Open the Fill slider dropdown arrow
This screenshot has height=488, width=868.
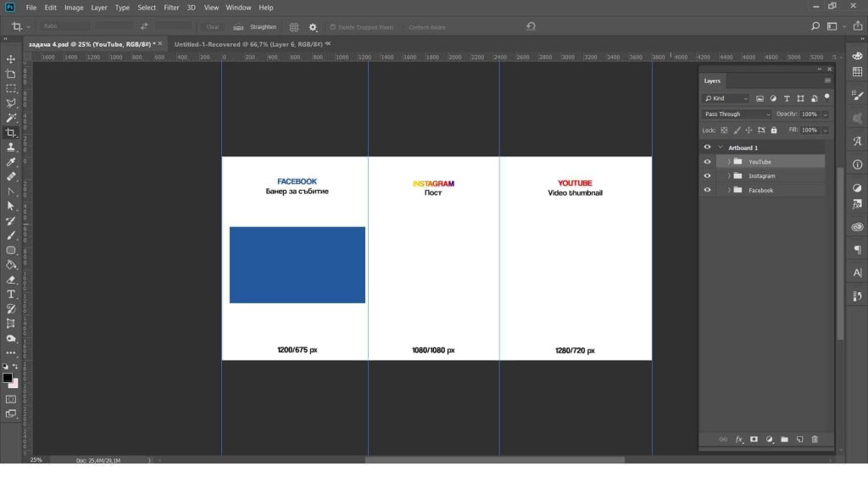[825, 130]
